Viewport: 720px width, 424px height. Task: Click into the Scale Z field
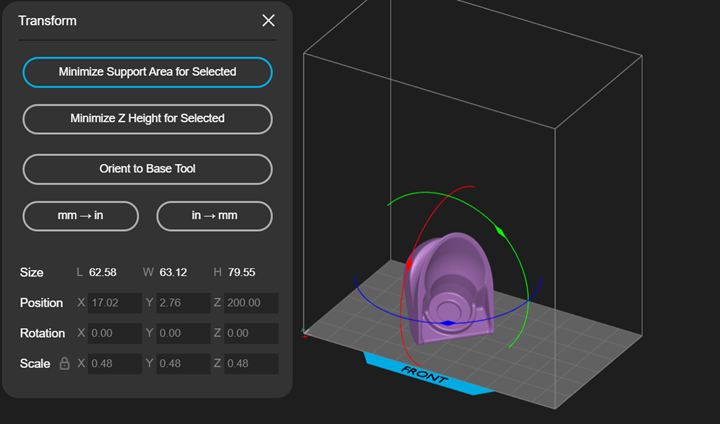pos(250,363)
